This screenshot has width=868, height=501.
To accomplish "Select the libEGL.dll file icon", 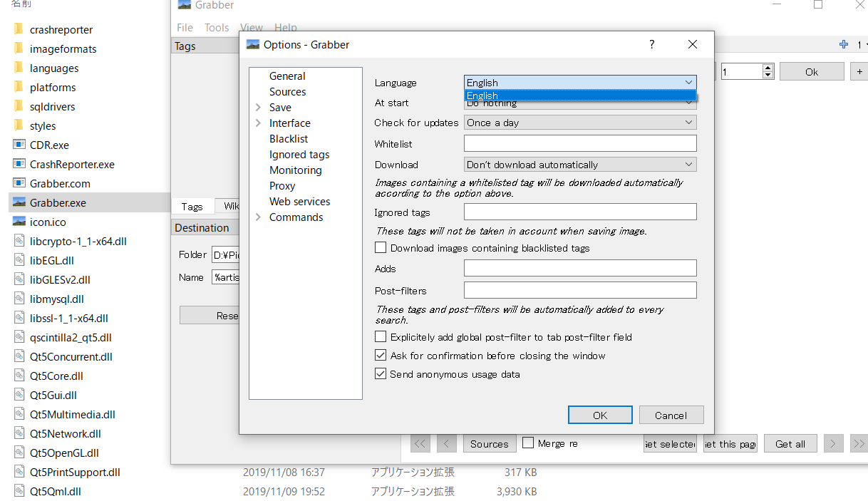I will coord(19,261).
